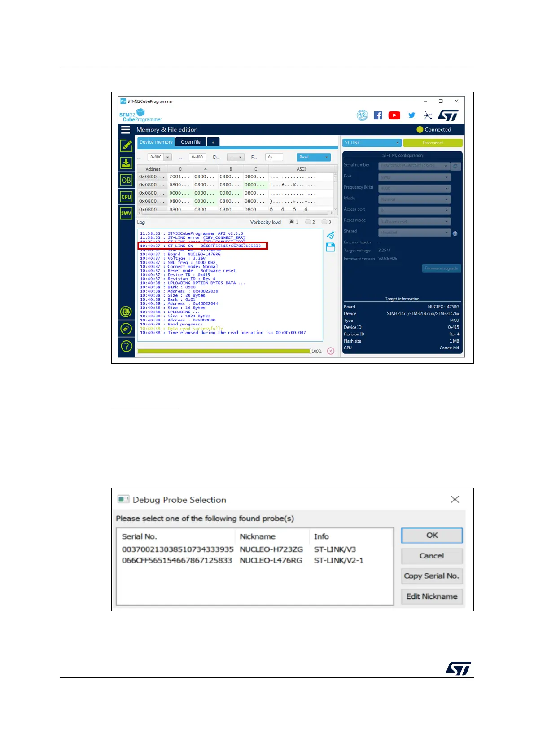Open the Read button dropdown arrow
Viewport: 534px width, 756px height.
coord(327,157)
